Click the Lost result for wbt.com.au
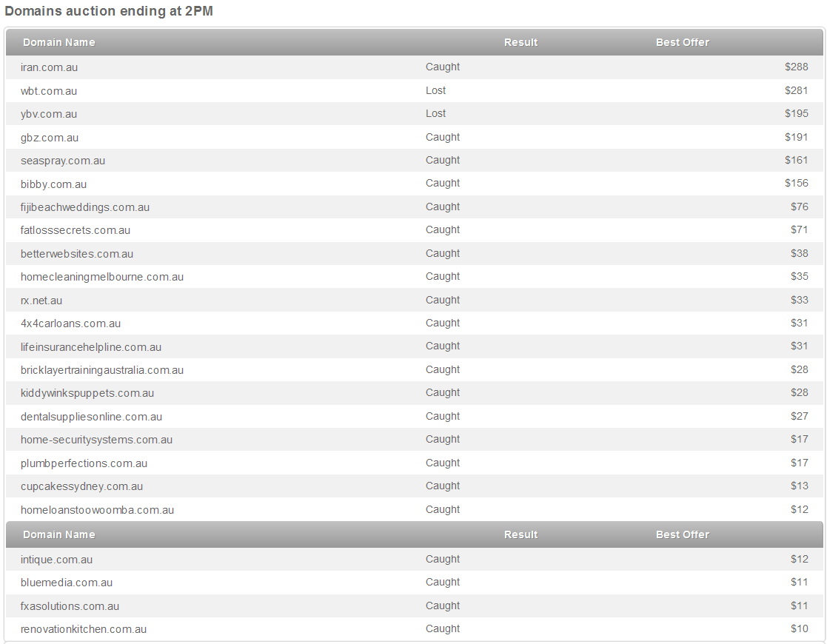This screenshot has width=827, height=644. (435, 91)
